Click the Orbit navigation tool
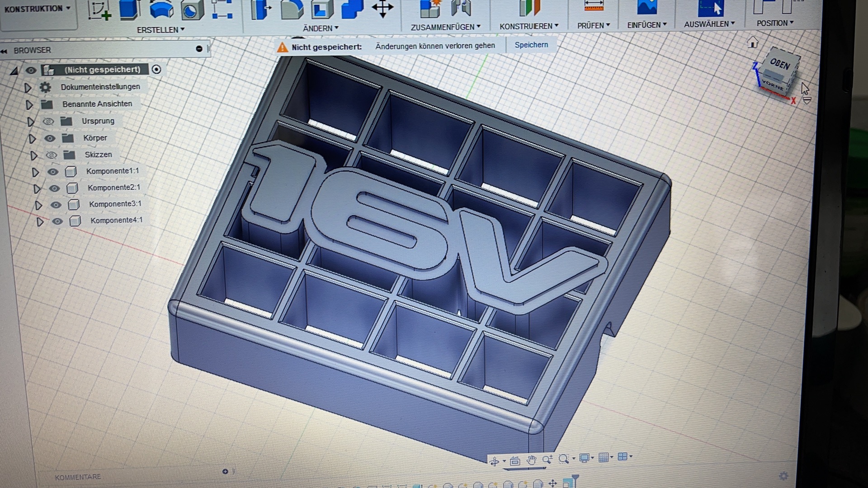Screen dimensions: 868x488 point(494,461)
